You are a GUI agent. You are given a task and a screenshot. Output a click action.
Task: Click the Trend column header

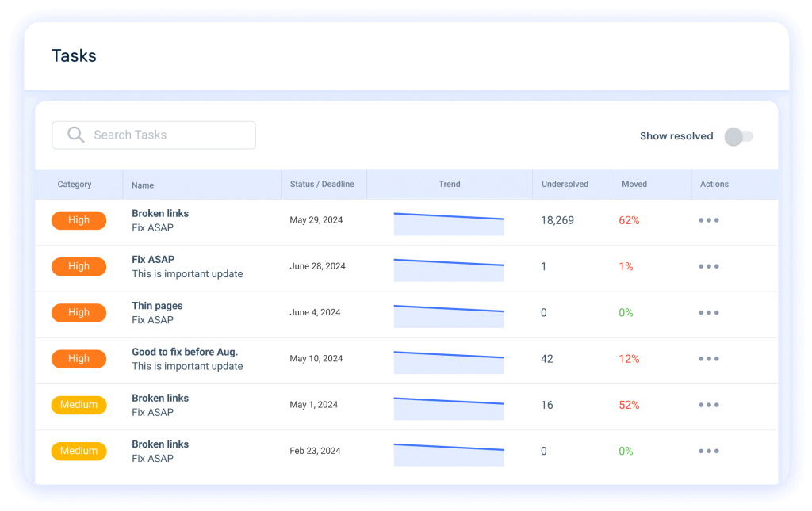pos(450,184)
